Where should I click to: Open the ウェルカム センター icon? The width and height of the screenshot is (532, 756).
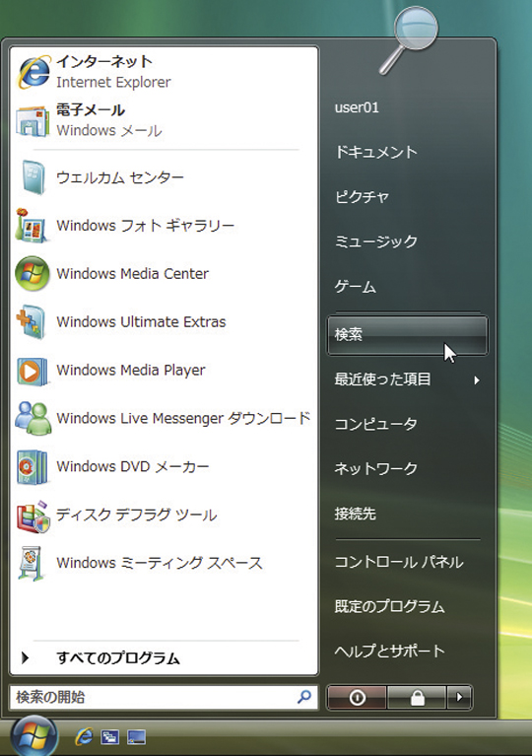point(33,177)
